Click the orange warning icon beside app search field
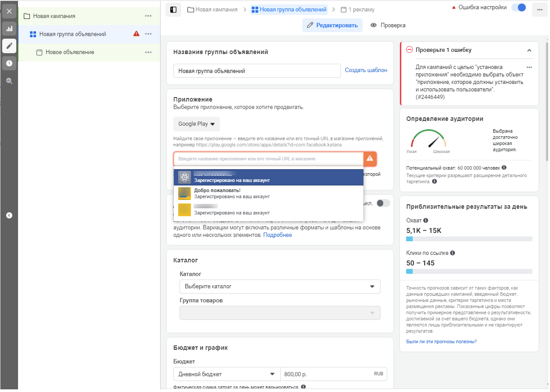The width and height of the screenshot is (550, 392). click(x=370, y=159)
